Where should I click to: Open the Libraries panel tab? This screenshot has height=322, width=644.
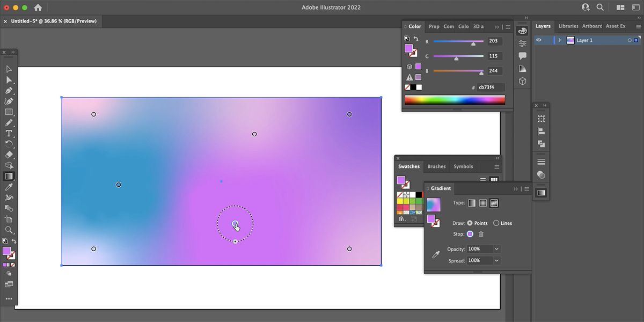(x=568, y=26)
